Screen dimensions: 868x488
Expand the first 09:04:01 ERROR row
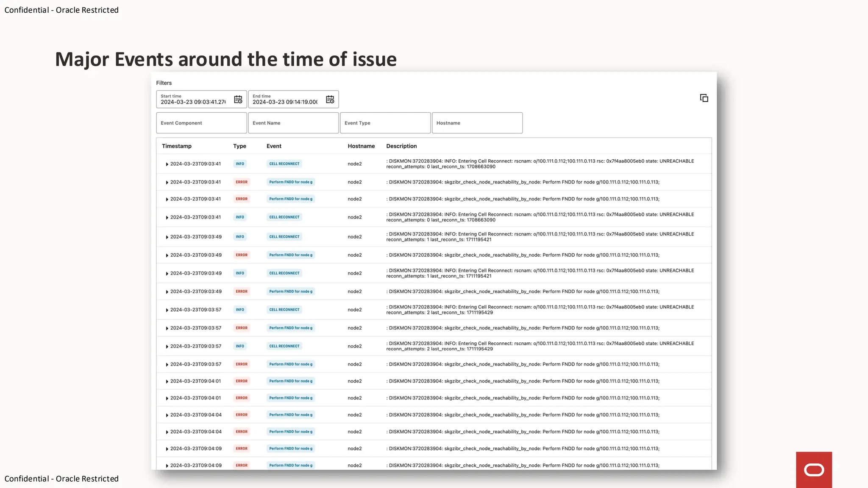click(167, 381)
